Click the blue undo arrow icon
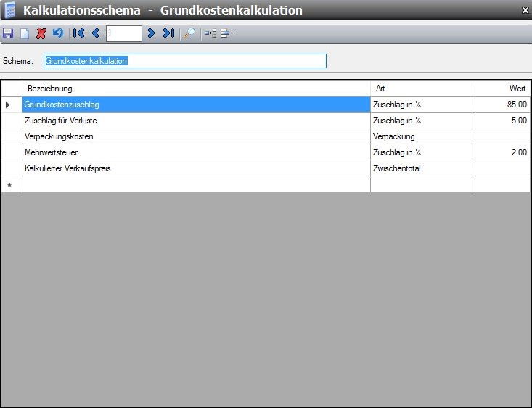Screen dimensions: 532x408 [x=57, y=33]
